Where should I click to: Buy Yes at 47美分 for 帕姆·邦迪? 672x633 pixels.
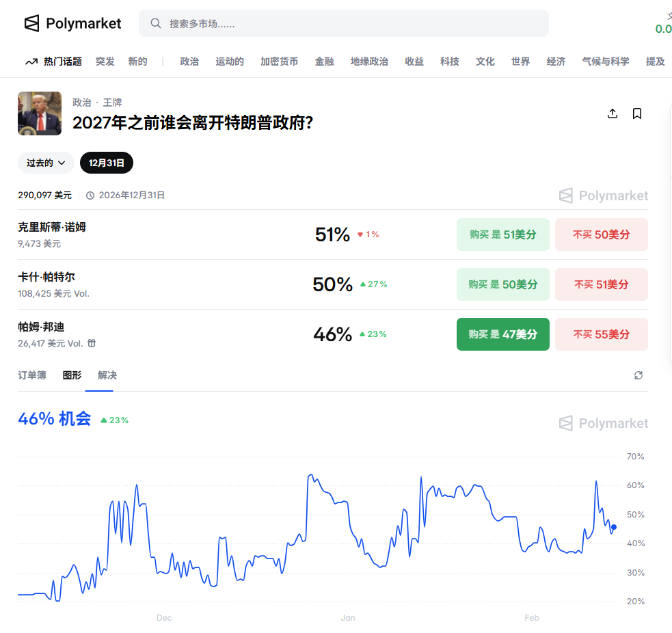click(502, 334)
